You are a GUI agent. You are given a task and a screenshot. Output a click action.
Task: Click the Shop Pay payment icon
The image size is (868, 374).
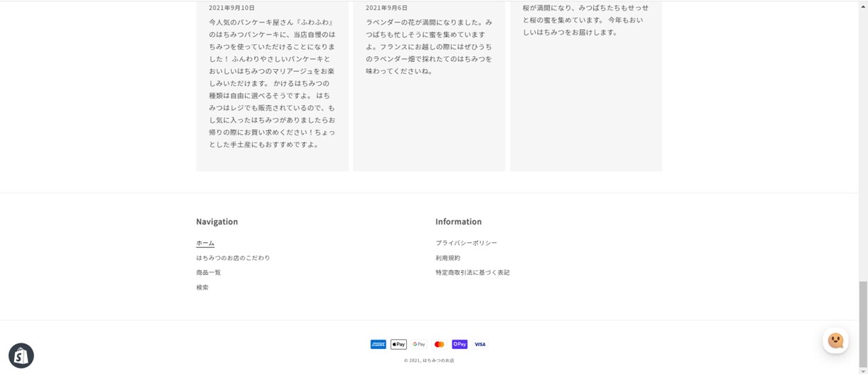click(x=460, y=344)
